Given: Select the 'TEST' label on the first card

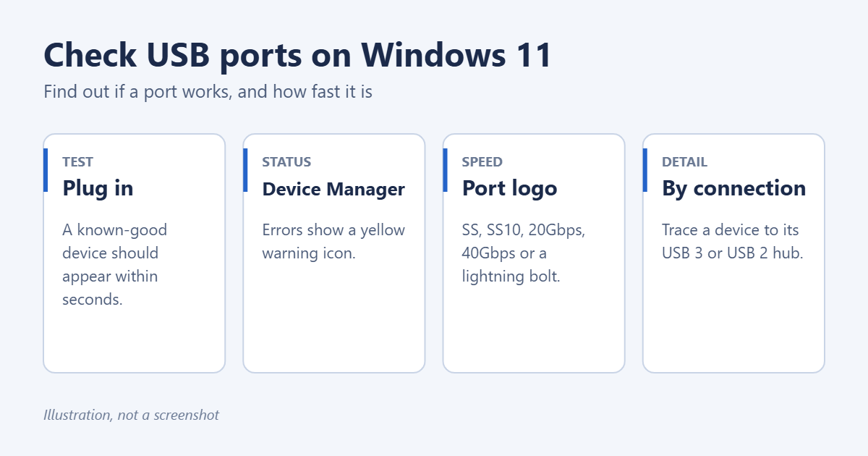Looking at the screenshot, I should 77,162.
